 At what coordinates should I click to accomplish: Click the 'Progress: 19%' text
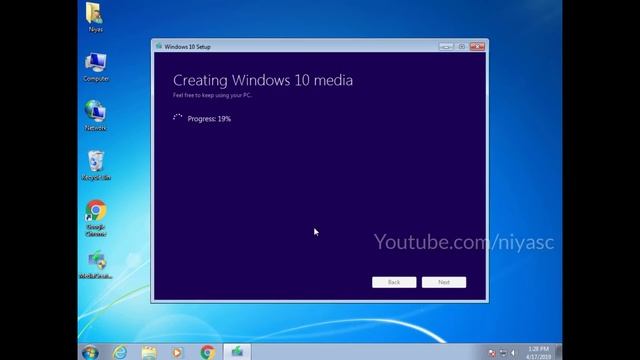(x=209, y=119)
